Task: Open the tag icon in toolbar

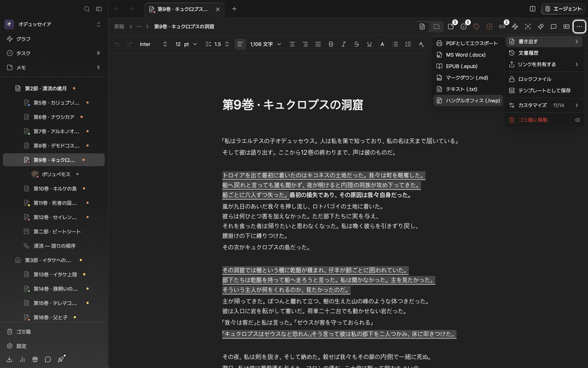Action: (x=477, y=27)
